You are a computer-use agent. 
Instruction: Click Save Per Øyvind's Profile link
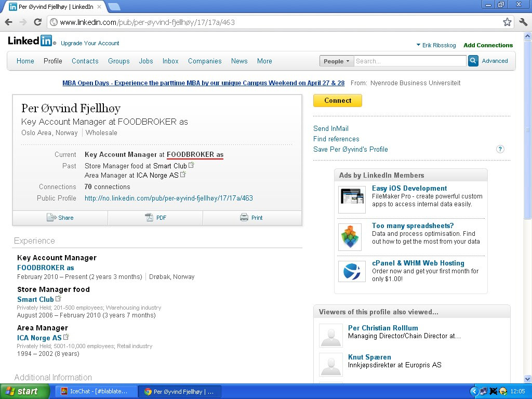351,149
